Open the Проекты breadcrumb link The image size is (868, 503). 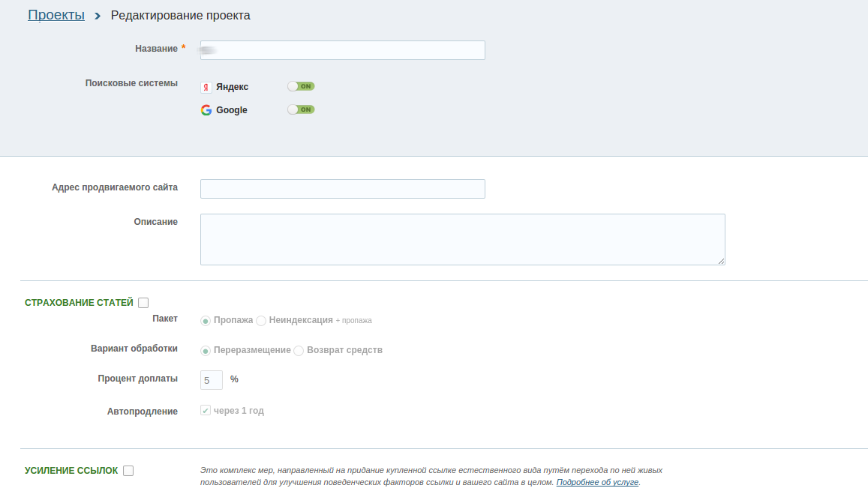pyautogui.click(x=56, y=15)
